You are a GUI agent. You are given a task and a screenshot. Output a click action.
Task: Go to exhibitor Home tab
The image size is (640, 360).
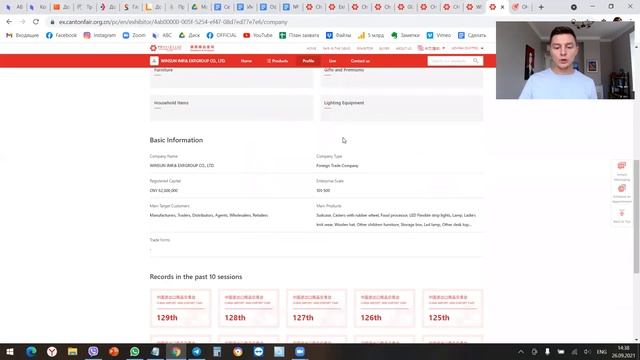246,61
